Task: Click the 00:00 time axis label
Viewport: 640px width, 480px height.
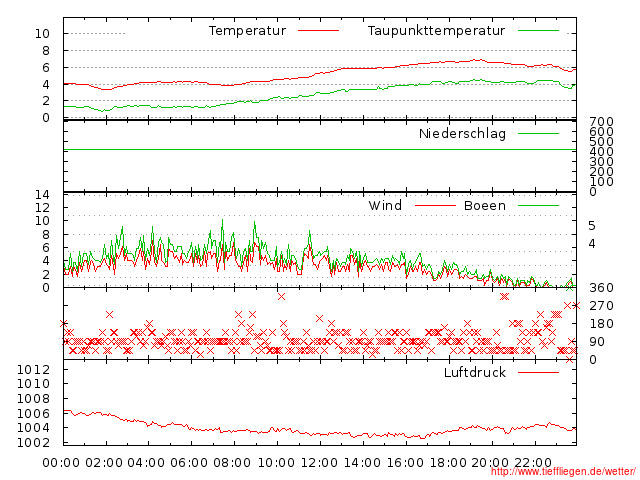Action: point(61,463)
